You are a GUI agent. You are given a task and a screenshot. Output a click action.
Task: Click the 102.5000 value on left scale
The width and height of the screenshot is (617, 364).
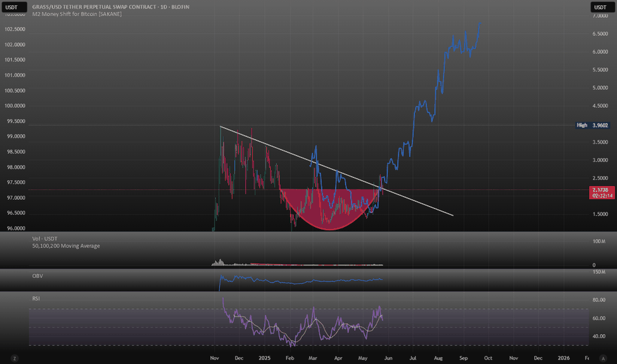[x=15, y=29]
